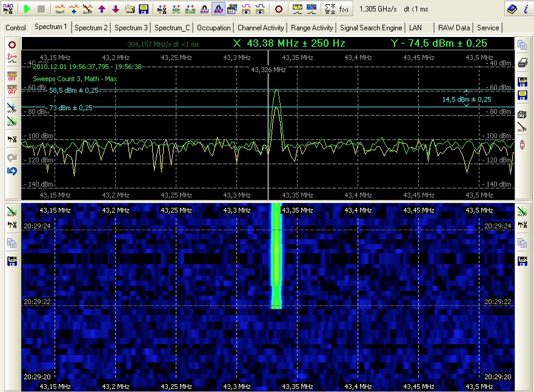The width and height of the screenshot is (534, 392).
Task: Click the tools icon in waterfall left sidebar
Action: [x=12, y=225]
